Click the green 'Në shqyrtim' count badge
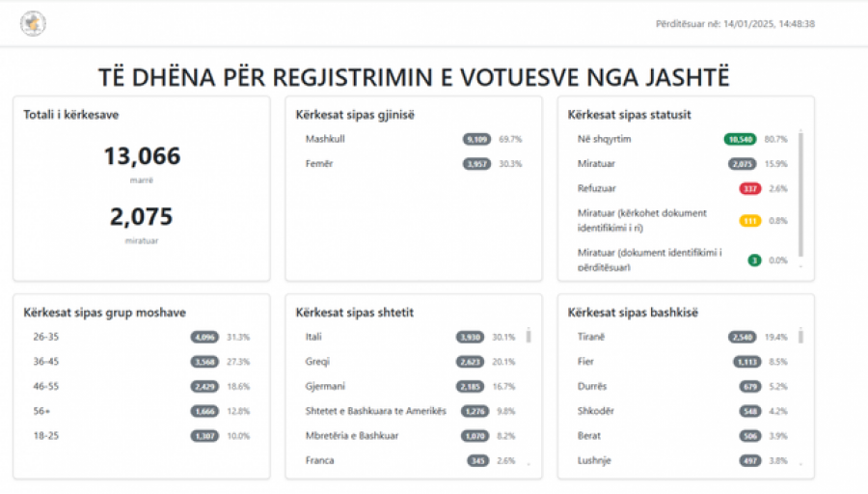The height and width of the screenshot is (494, 868). [x=740, y=139]
